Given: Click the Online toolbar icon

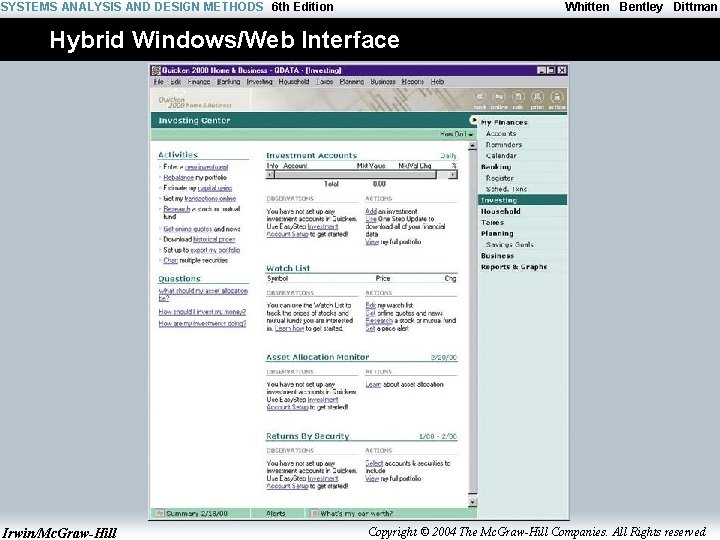Looking at the screenshot, I should coord(499,97).
